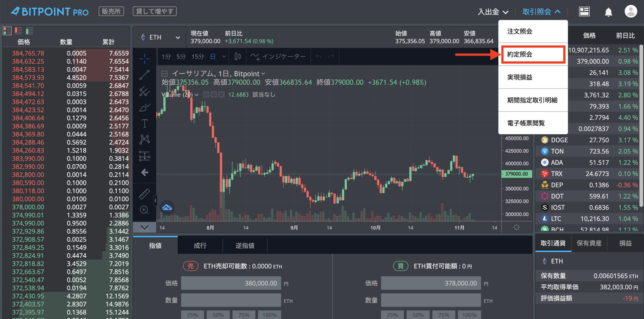Open the Gann and Fibonacci tools
Image resolution: width=644 pixels, height=319 pixels.
[144, 91]
